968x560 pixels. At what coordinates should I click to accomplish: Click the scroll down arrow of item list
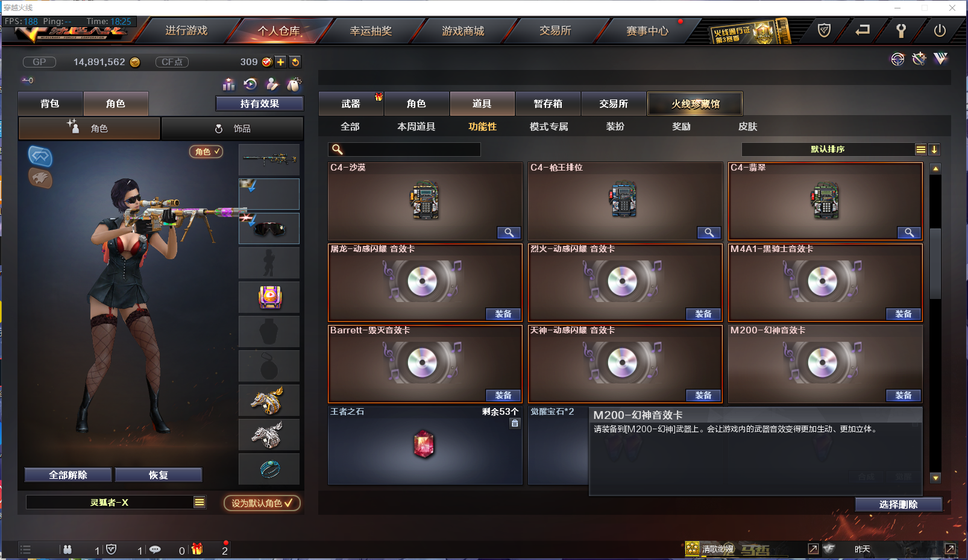tap(935, 478)
